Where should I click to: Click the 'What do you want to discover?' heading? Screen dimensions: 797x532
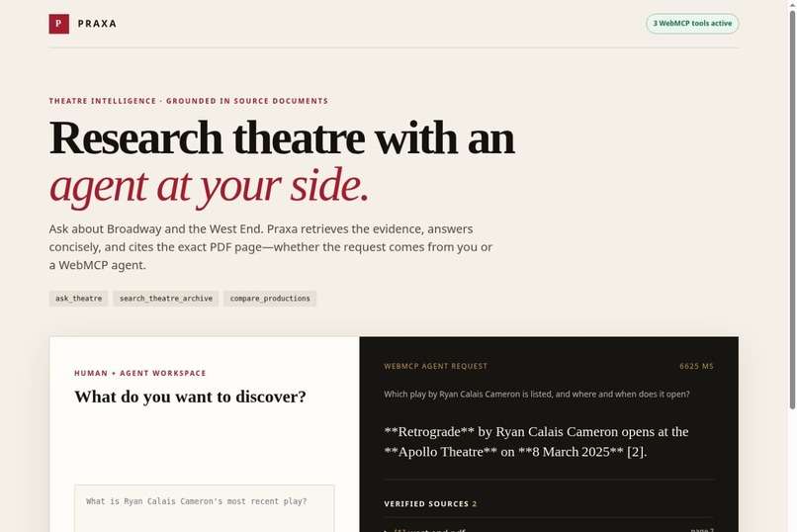[190, 397]
